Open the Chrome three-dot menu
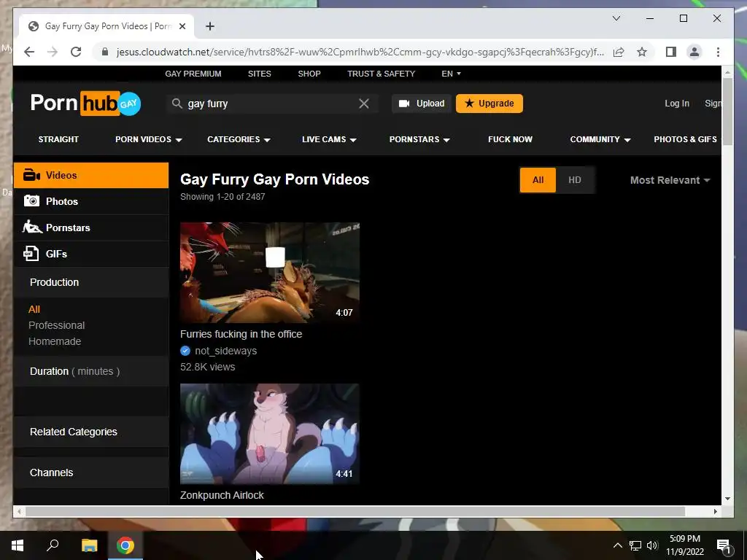The height and width of the screenshot is (560, 747). click(718, 52)
